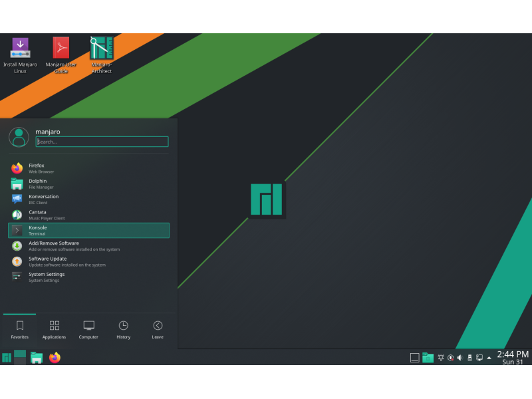Viewport: 532px width, 399px height.
Task: Click Show Desktop icon in panel
Action: click(414, 358)
